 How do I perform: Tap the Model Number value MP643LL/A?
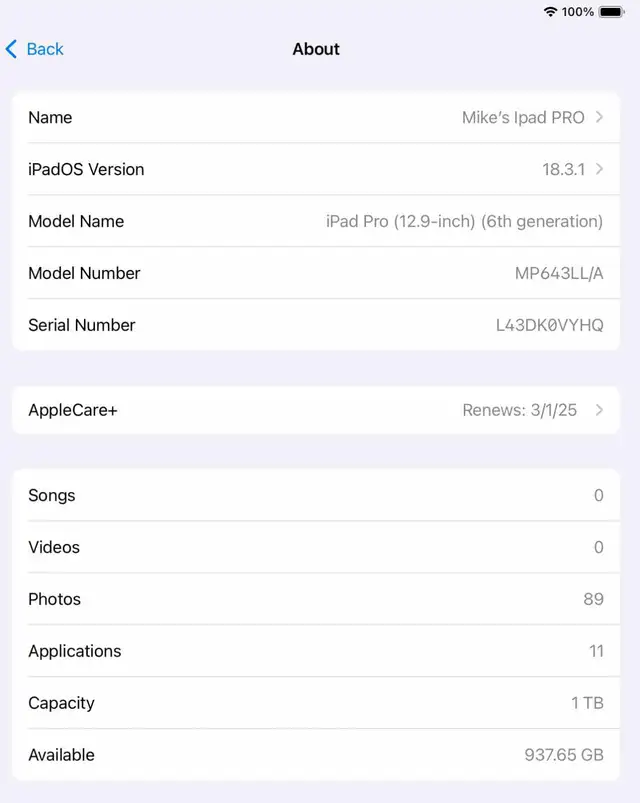click(559, 273)
